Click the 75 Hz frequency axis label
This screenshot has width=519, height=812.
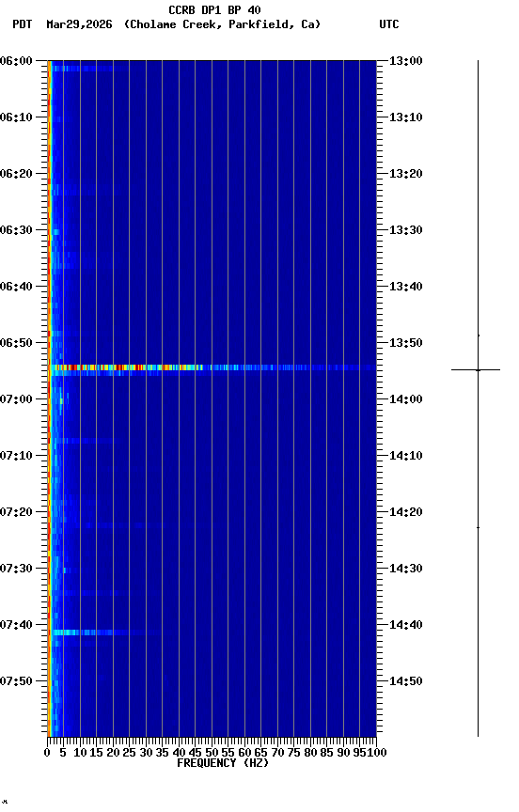(x=293, y=754)
